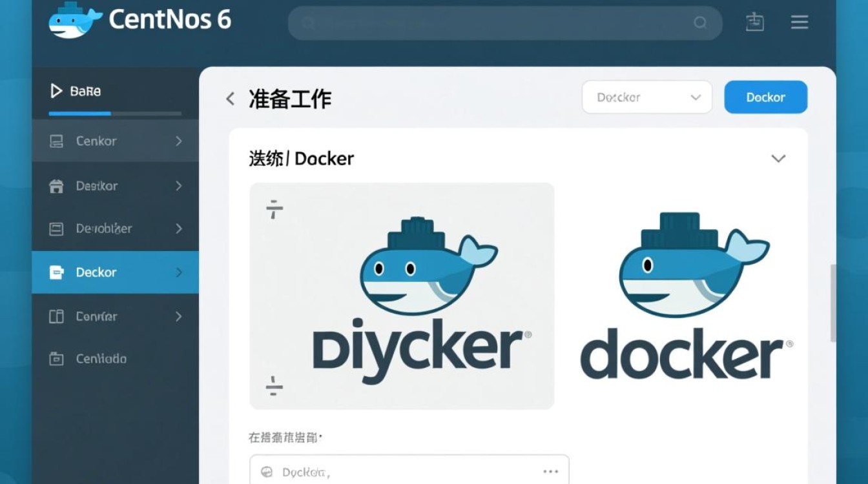Screen dimensions: 868x484
Task: Open the Cenrker sidebar item
Action: (x=116, y=316)
